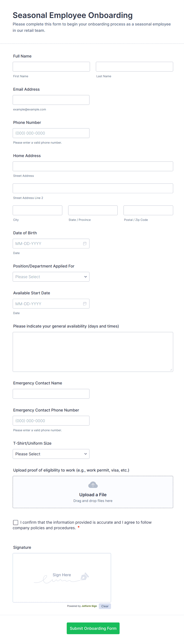The height and width of the screenshot is (644, 184).
Task: Click the Emergency Contact Phone Number field
Action: [51, 421]
